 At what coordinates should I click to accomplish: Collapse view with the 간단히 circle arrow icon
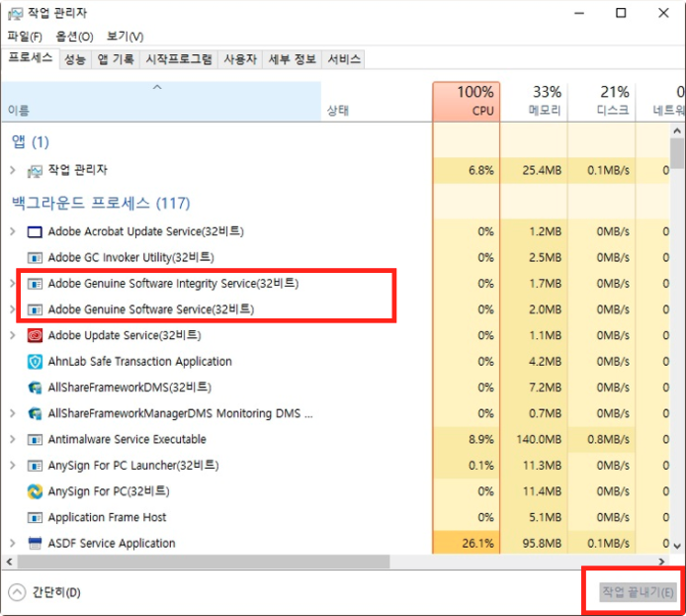[x=17, y=592]
